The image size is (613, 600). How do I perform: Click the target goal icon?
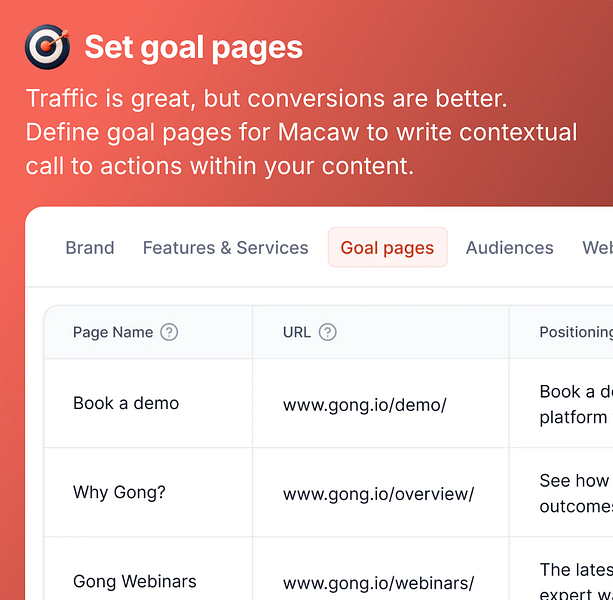(x=47, y=47)
